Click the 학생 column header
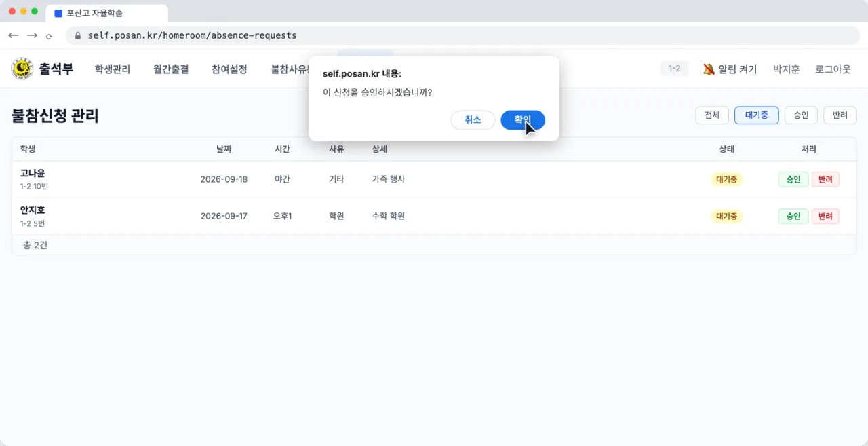The width and height of the screenshot is (868, 446). coord(28,149)
